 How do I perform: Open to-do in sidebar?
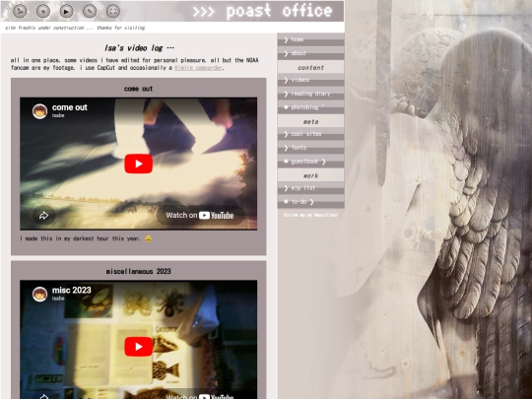(310, 202)
